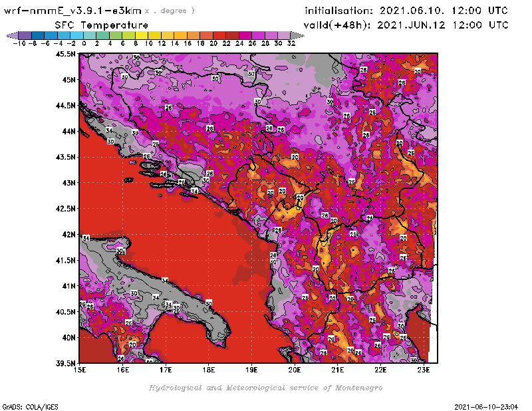Viewport: 532px width, 411px height.
Task: Pick the red 20 to 22 legend swatch
Action: click(219, 35)
